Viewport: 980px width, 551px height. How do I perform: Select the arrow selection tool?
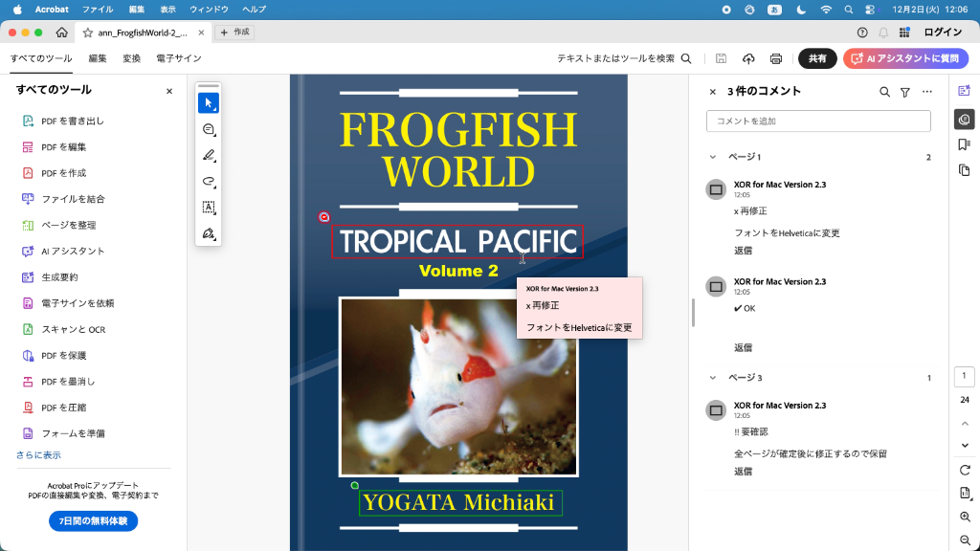coord(208,102)
